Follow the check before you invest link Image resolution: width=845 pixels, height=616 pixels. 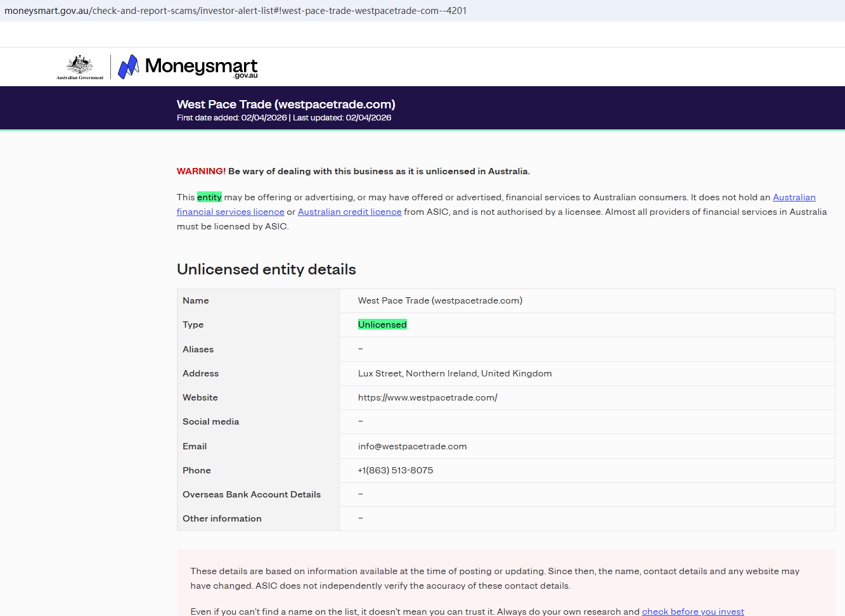coord(693,612)
